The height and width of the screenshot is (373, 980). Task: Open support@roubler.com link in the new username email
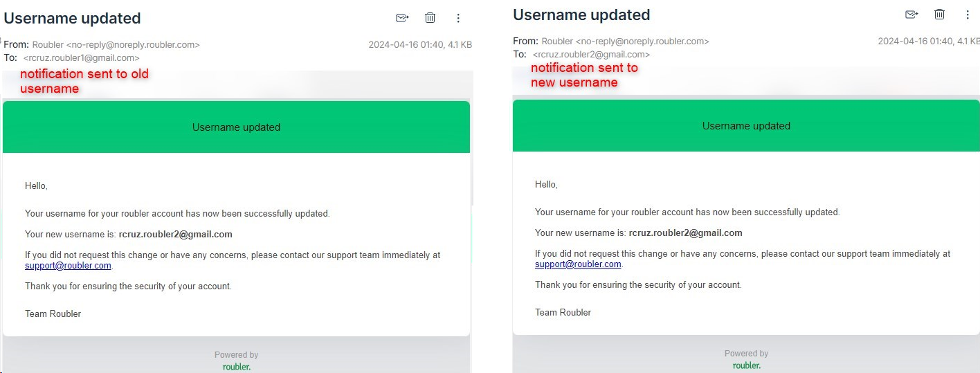(578, 264)
